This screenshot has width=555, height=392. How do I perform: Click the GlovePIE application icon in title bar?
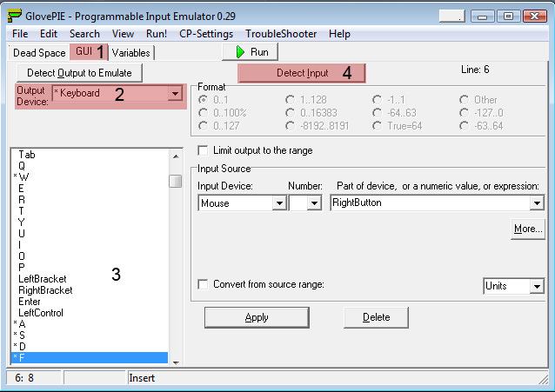point(15,16)
